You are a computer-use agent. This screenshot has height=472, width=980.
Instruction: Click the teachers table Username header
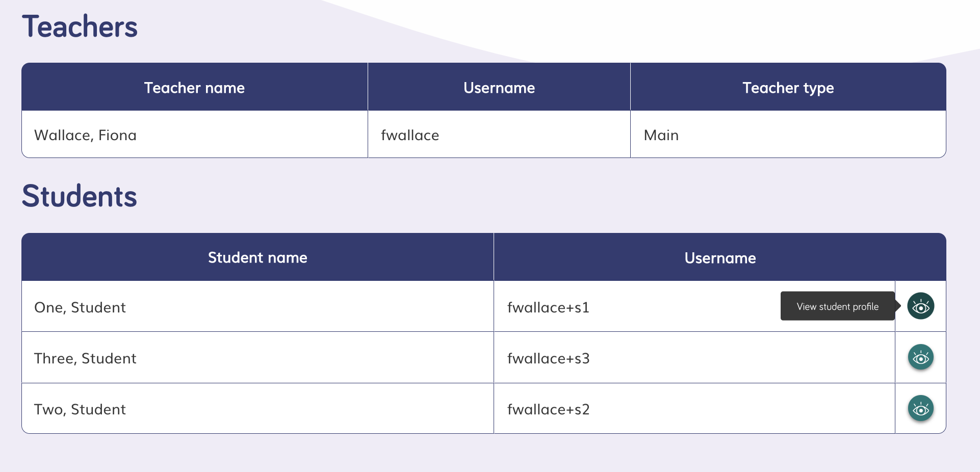pos(499,87)
